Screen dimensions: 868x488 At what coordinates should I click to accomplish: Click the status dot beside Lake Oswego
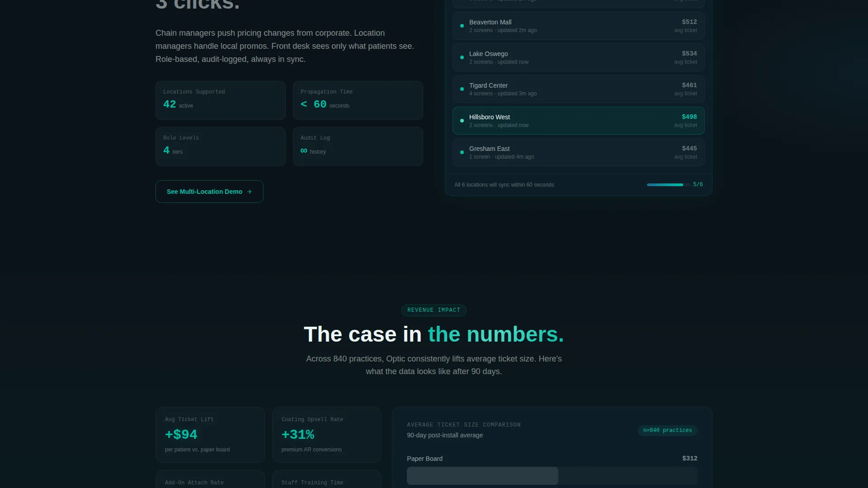[462, 57]
